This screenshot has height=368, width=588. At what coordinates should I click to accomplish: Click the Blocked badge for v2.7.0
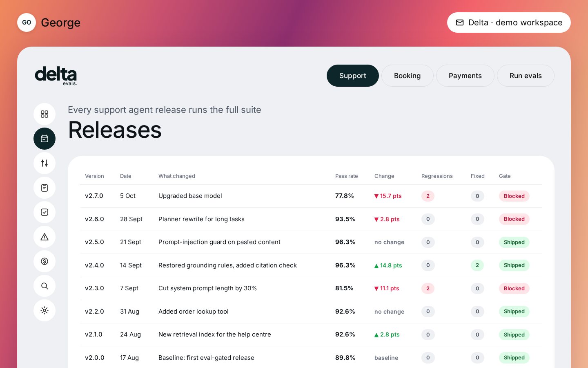pyautogui.click(x=514, y=196)
